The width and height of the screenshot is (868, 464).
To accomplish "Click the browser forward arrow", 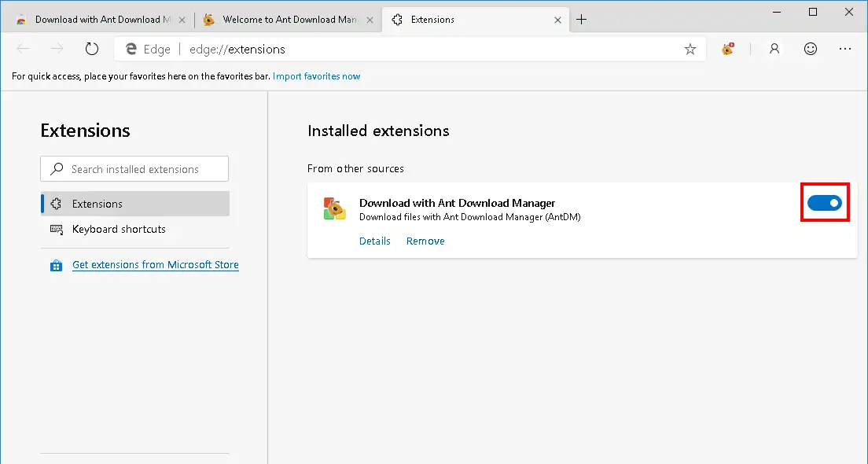I will coord(57,49).
